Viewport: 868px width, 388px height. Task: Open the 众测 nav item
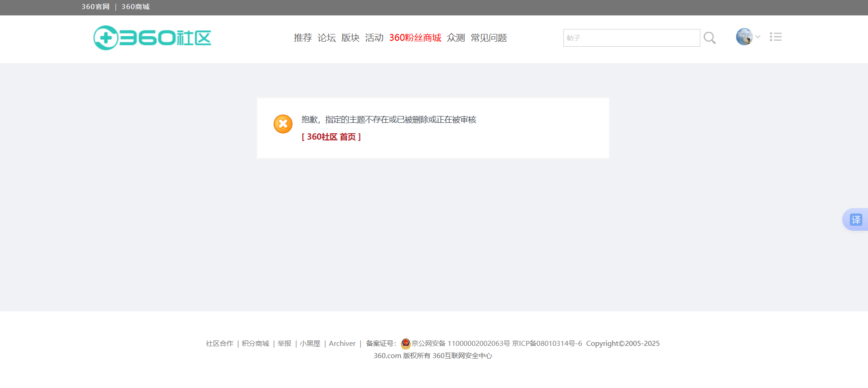coord(456,38)
